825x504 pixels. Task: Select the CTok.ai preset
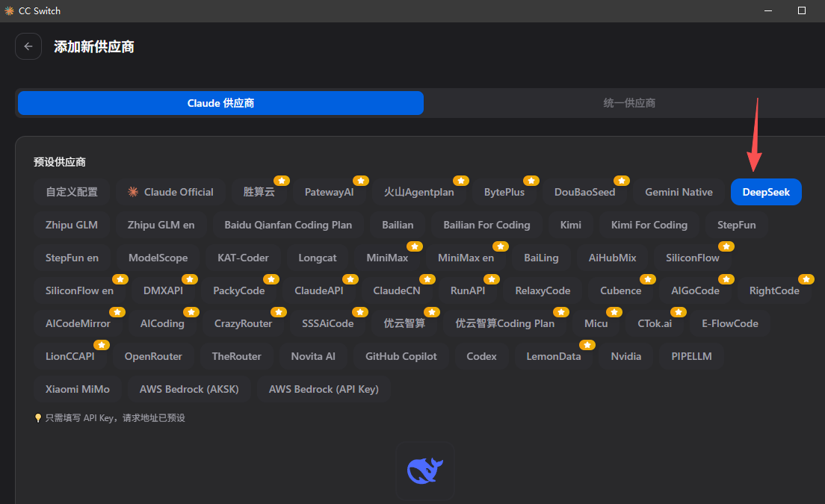coord(655,323)
